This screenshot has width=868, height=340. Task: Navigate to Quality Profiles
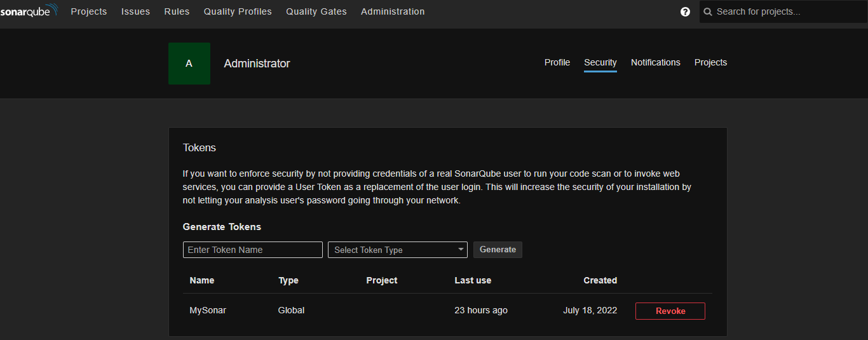click(x=238, y=11)
